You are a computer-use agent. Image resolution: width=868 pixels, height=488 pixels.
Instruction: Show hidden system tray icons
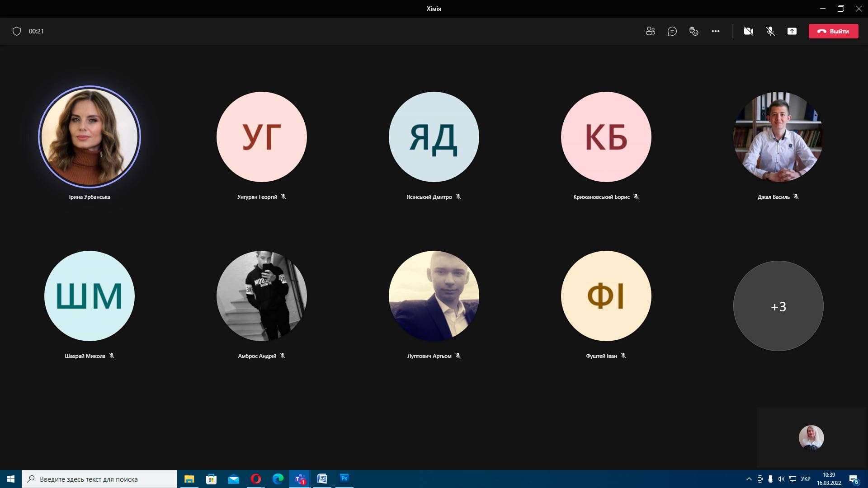pos(749,479)
